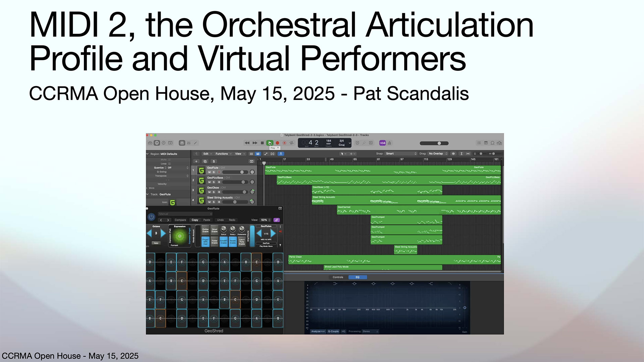The image size is (644, 362).
Task: Toggle the Inspector button in the control bar
Action: 157,143
